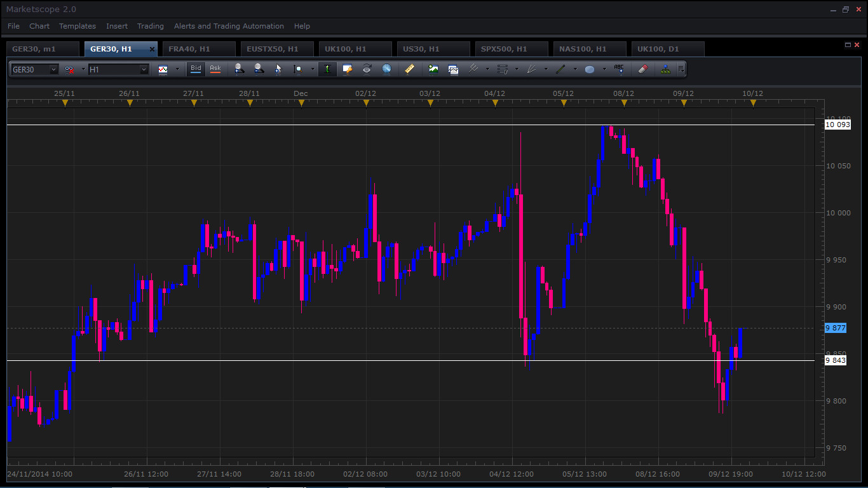Toggle the Ask price display
Image resolution: width=868 pixels, height=488 pixels.
215,69
